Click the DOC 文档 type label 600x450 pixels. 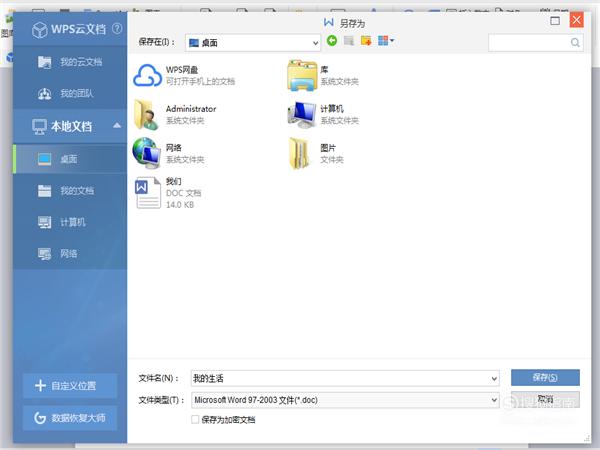click(183, 193)
